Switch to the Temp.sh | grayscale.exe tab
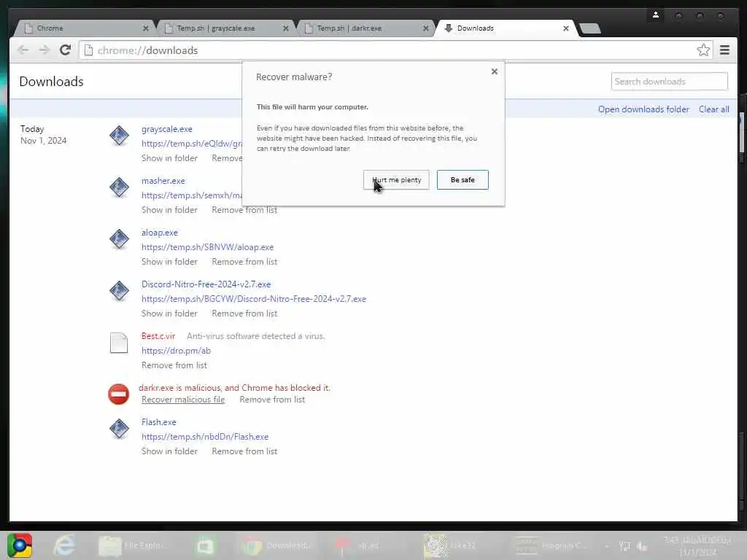Image resolution: width=747 pixels, height=560 pixels. coord(224,28)
